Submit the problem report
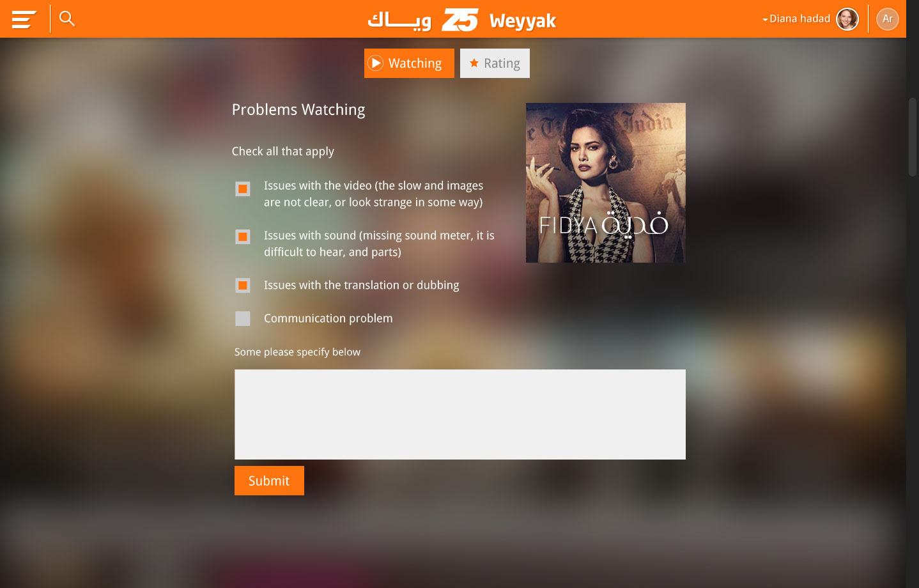Image resolution: width=919 pixels, height=588 pixels. click(x=269, y=481)
